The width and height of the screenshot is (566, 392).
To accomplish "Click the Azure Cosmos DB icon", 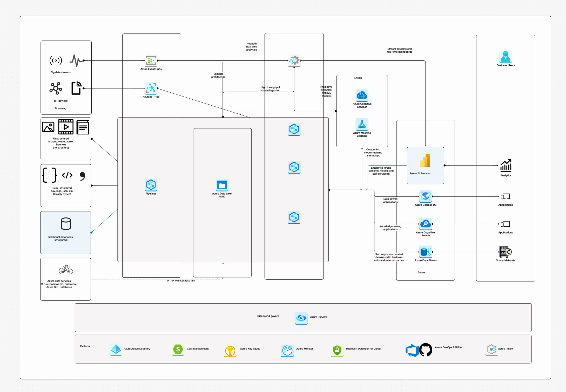I will click(426, 196).
